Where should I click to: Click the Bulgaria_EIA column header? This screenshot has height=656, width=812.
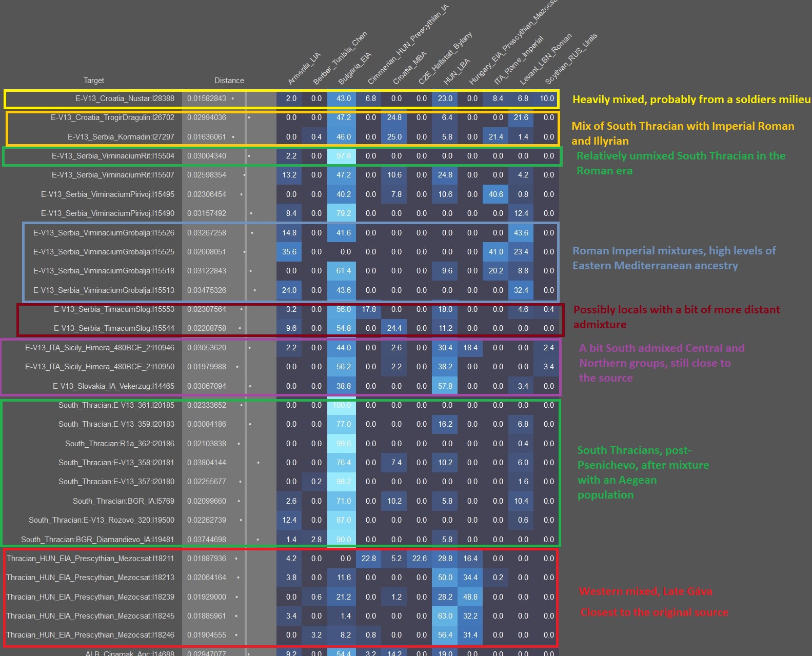(x=354, y=69)
